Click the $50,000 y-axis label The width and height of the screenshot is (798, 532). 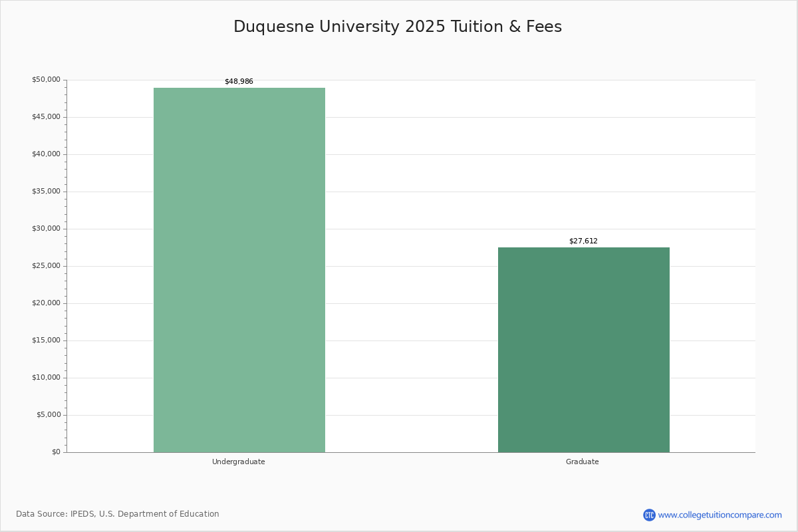[x=46, y=80]
